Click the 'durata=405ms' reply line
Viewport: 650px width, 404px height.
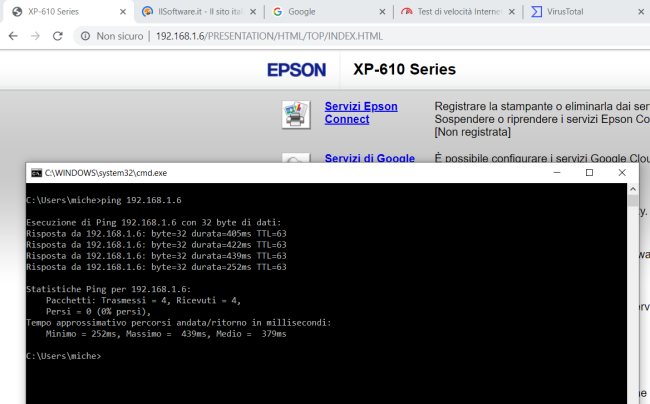(x=156, y=234)
